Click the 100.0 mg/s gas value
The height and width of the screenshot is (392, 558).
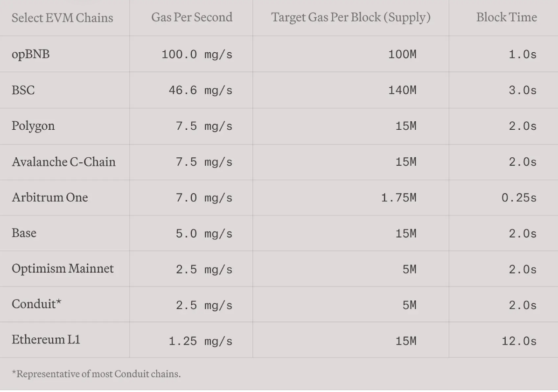pyautogui.click(x=197, y=55)
